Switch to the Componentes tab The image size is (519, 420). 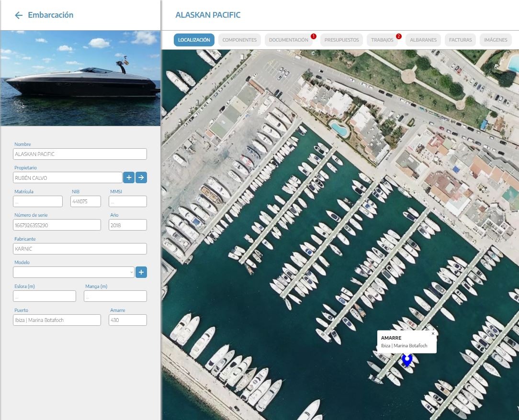click(x=239, y=40)
